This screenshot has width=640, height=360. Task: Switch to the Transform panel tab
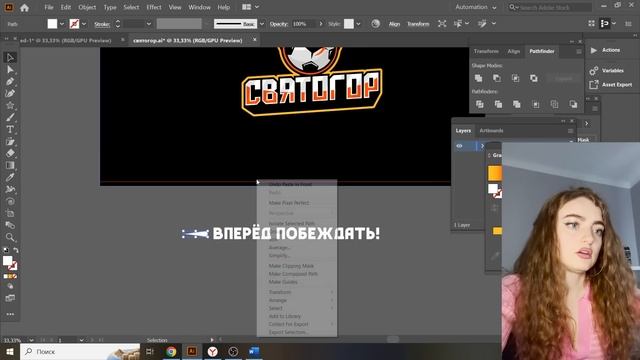486,51
